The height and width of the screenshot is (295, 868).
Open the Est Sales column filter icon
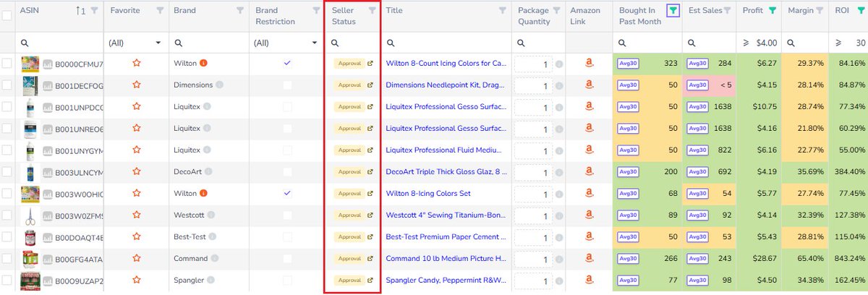point(727,11)
